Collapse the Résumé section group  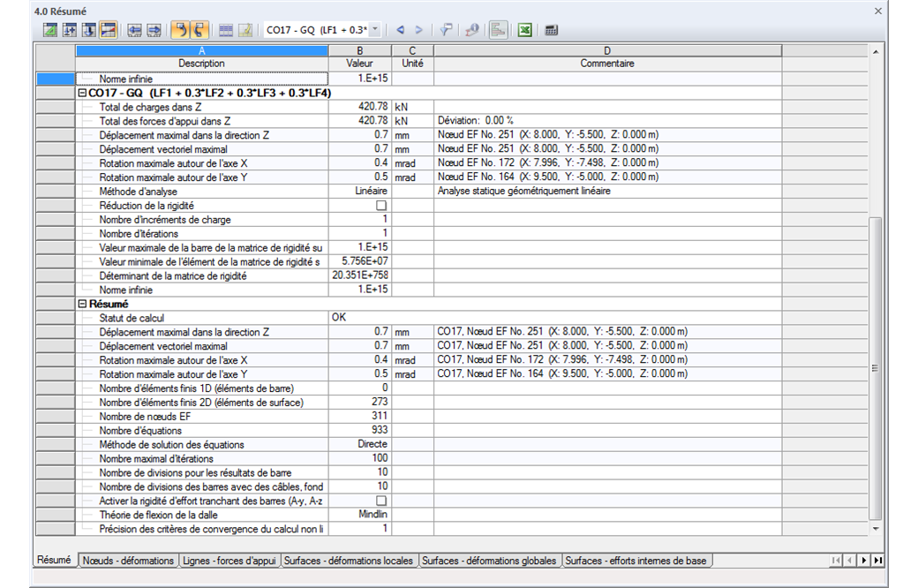point(83,304)
